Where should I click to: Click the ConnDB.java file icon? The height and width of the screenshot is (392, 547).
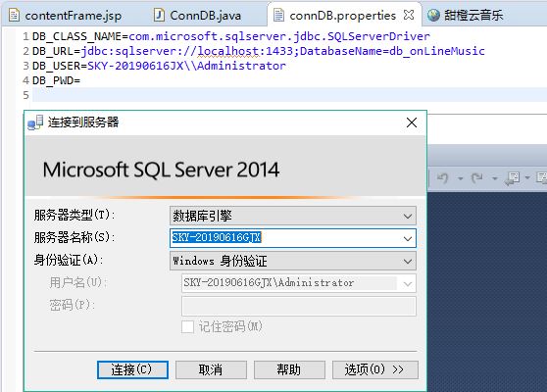tap(159, 15)
